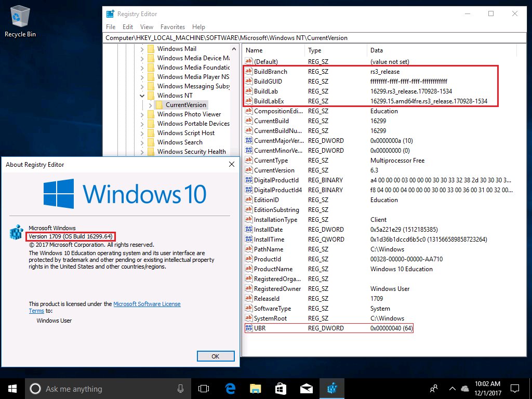Click OK in About Registry Editor
The image size is (532, 399).
[216, 356]
